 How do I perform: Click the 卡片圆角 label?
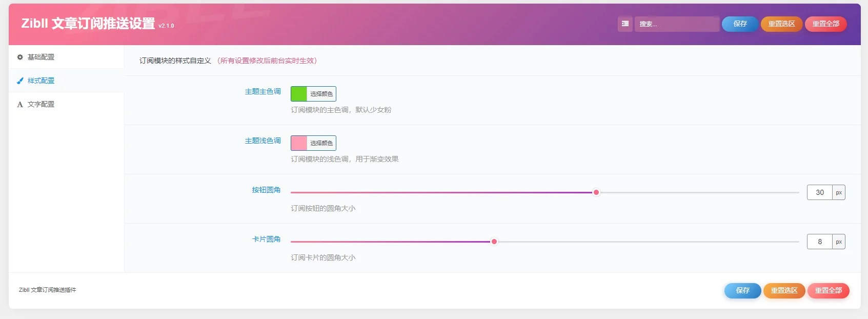tap(266, 239)
